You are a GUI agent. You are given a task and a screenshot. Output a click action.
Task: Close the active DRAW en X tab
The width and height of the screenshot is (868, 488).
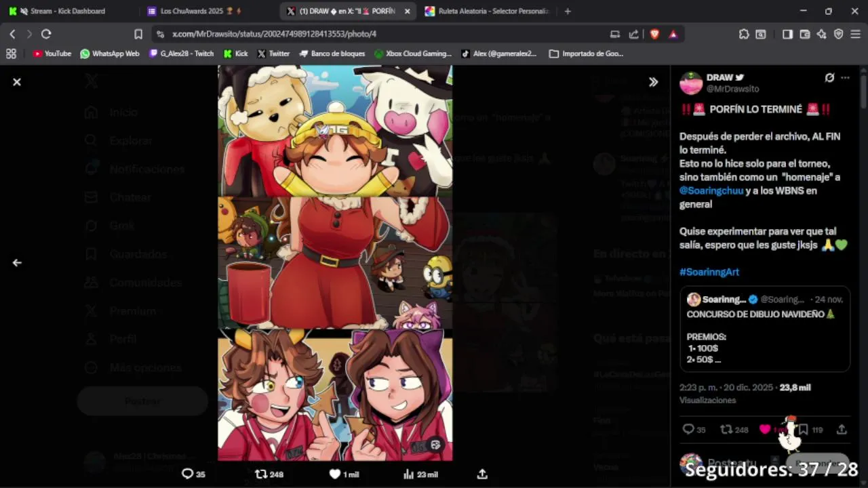[x=407, y=11]
